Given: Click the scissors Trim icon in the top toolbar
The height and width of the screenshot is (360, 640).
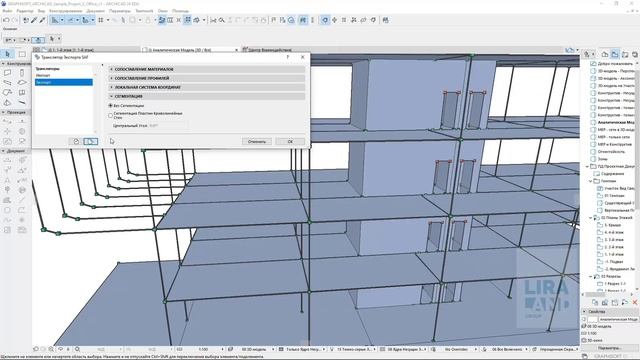Looking at the screenshot, I should 213,20.
